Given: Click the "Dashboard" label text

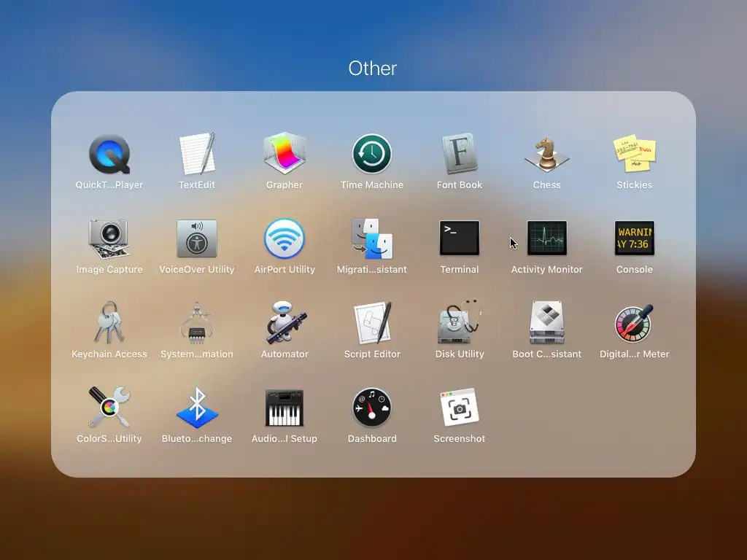Looking at the screenshot, I should click(372, 438).
